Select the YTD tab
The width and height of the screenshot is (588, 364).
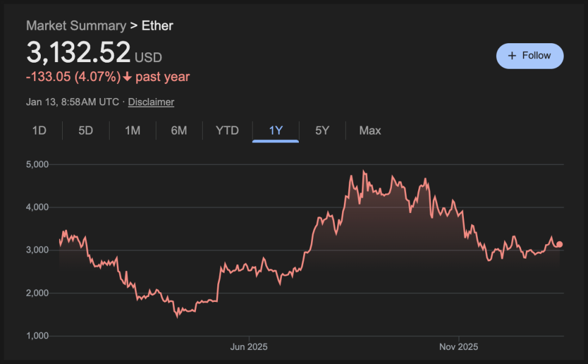pyautogui.click(x=227, y=130)
